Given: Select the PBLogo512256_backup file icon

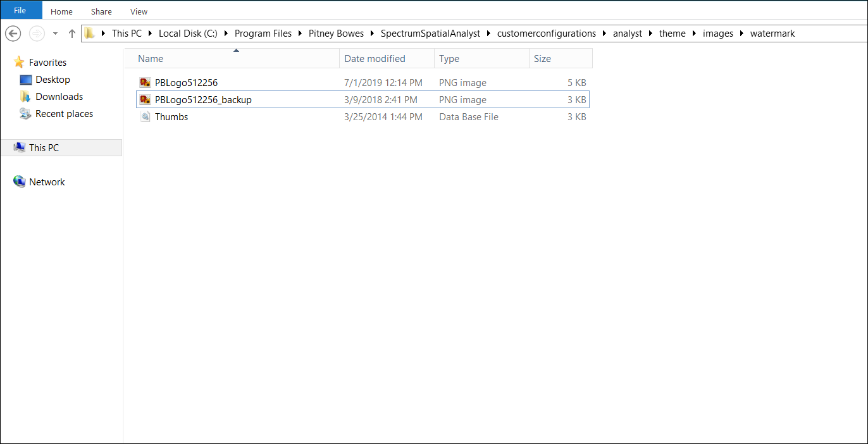Looking at the screenshot, I should [145, 99].
